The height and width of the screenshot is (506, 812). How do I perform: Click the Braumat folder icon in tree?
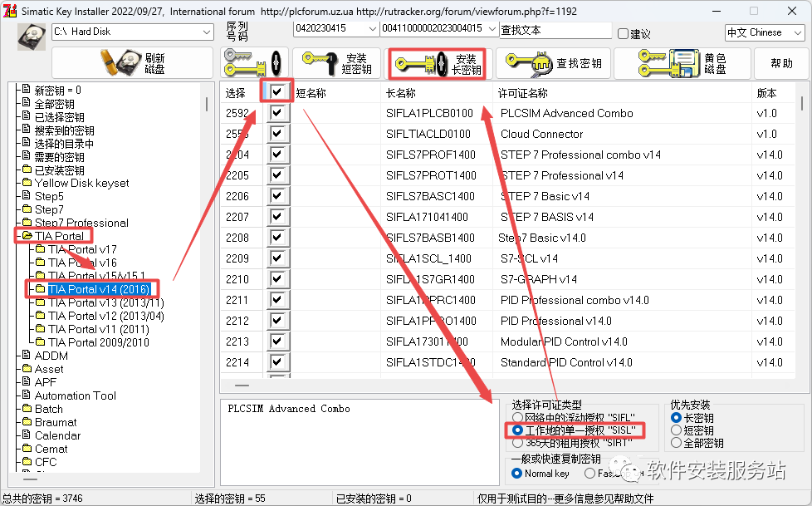(x=27, y=421)
